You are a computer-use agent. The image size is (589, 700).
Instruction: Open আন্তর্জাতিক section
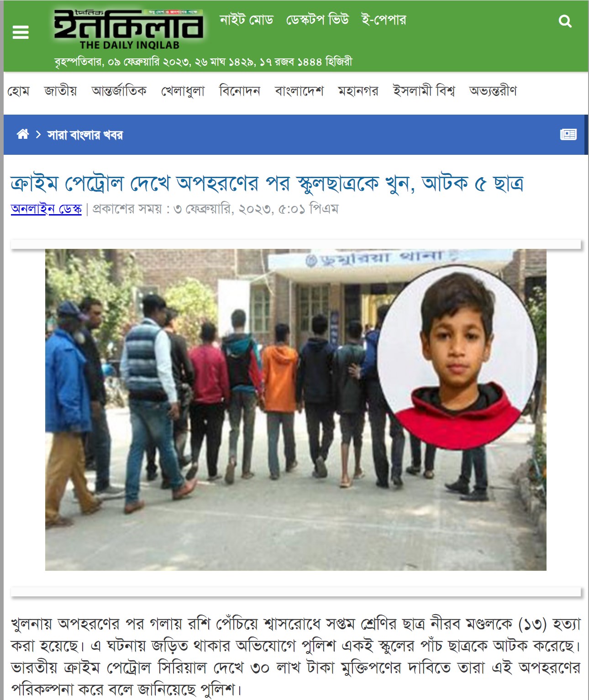(x=119, y=91)
